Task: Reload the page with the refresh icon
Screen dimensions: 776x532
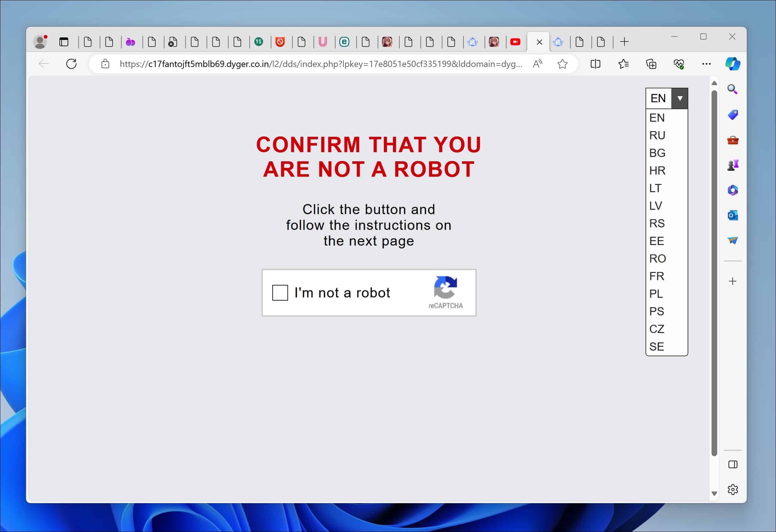Action: coord(71,64)
